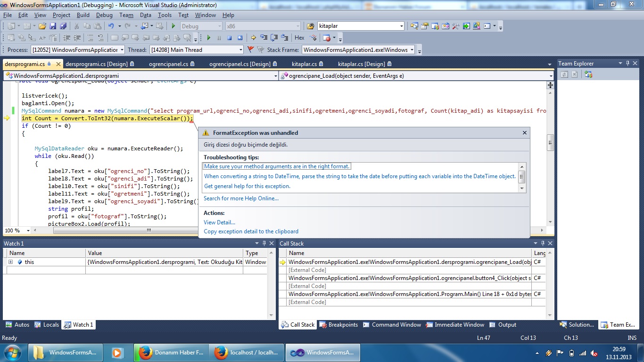Open the Debug menu
The width and height of the screenshot is (644, 362).
tap(104, 15)
